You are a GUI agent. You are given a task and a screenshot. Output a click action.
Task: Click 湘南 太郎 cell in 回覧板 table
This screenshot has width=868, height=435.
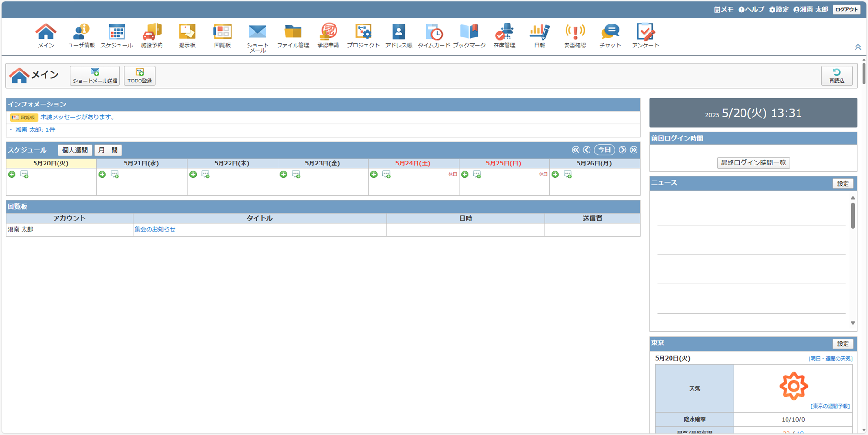(x=69, y=230)
